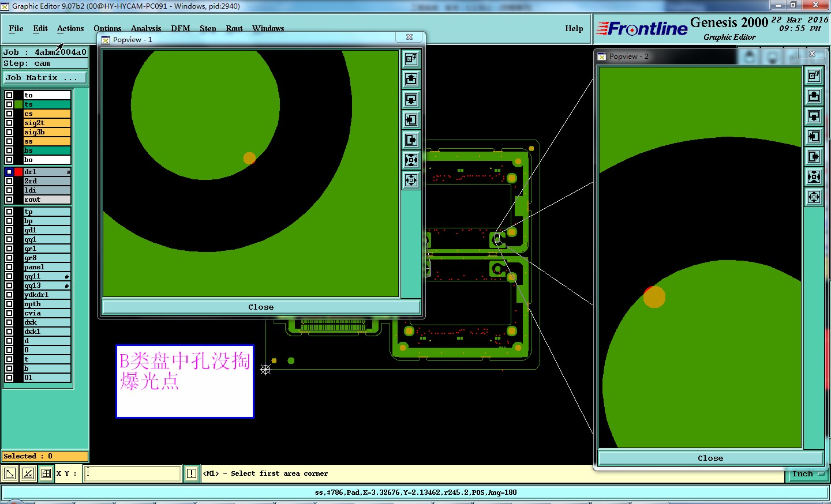
Task: Toggle display checkbox for layer cs
Action: (x=9, y=114)
